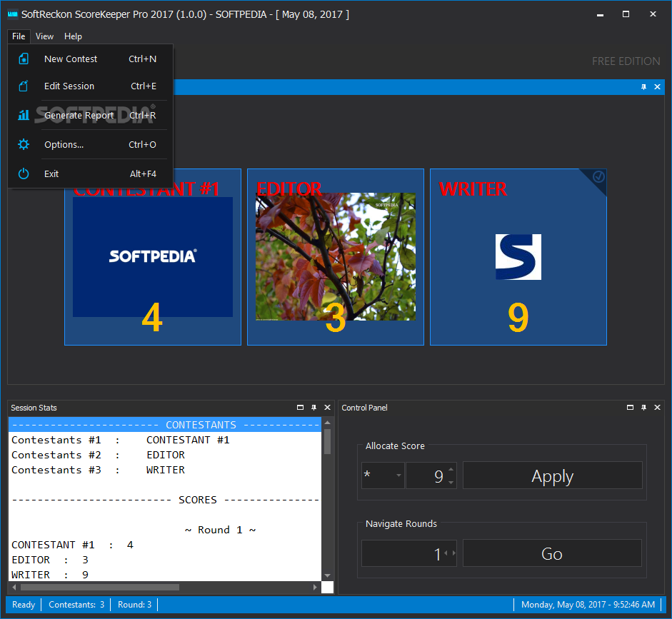Click the FREE EDITION label
This screenshot has height=619, width=672.
[x=626, y=61]
